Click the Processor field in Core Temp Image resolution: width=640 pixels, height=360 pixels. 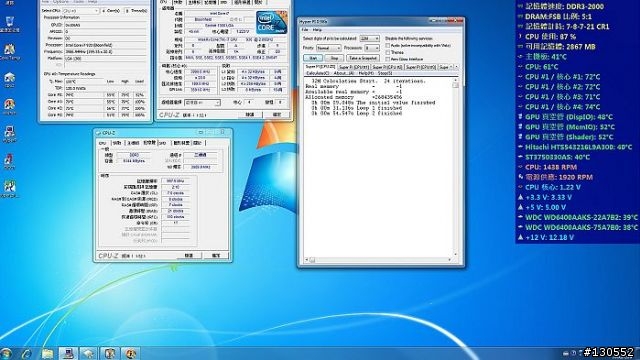106,45
